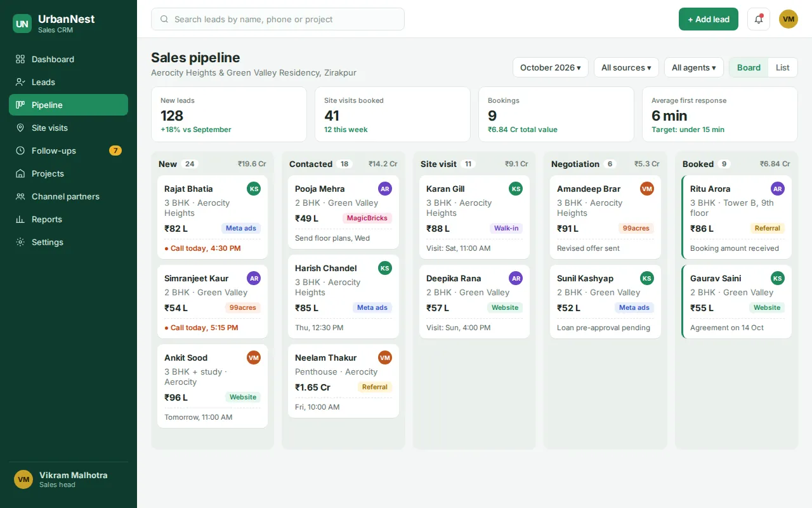The image size is (812, 508).
Task: Click the KS agent avatar on Karan Gill card
Action: [x=516, y=189]
